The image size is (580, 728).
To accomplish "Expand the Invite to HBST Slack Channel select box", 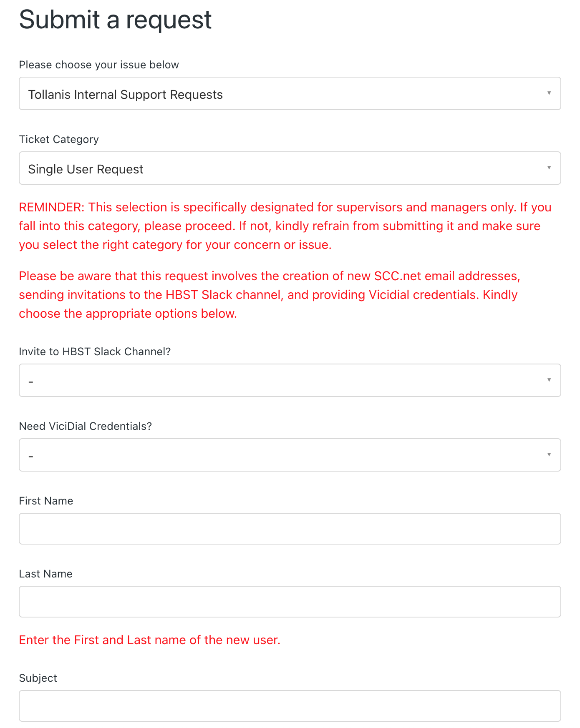I will click(290, 381).
